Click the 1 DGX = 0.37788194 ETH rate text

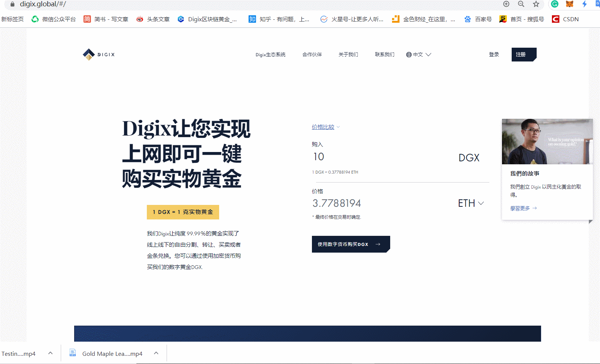coord(335,172)
